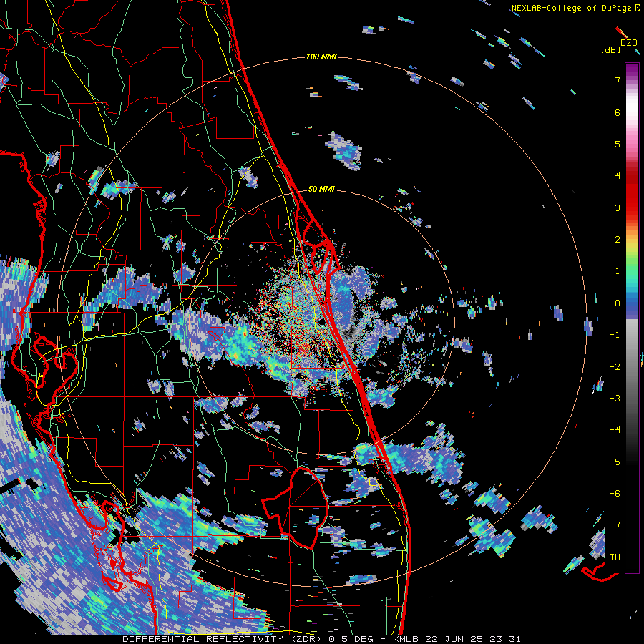The width and height of the screenshot is (644, 644).
Task: Click the -3 value on color scale
Action: 615,399
